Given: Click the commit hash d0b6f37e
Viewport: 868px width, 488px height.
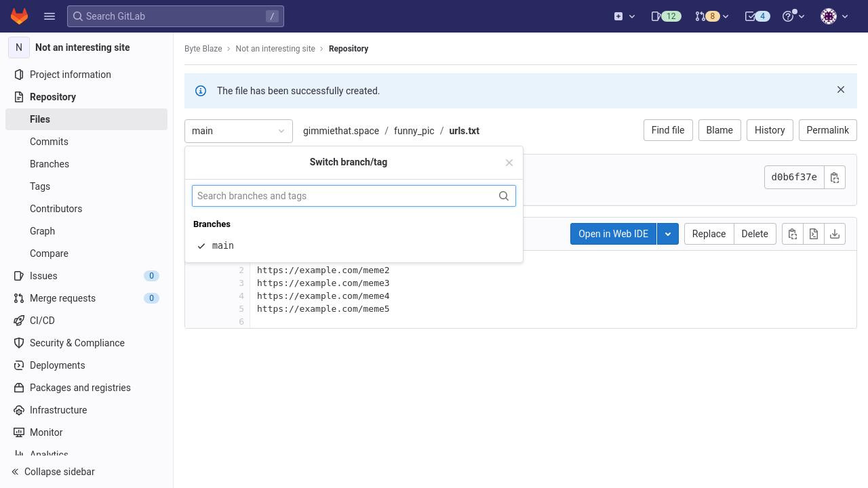Looking at the screenshot, I should pos(794,178).
